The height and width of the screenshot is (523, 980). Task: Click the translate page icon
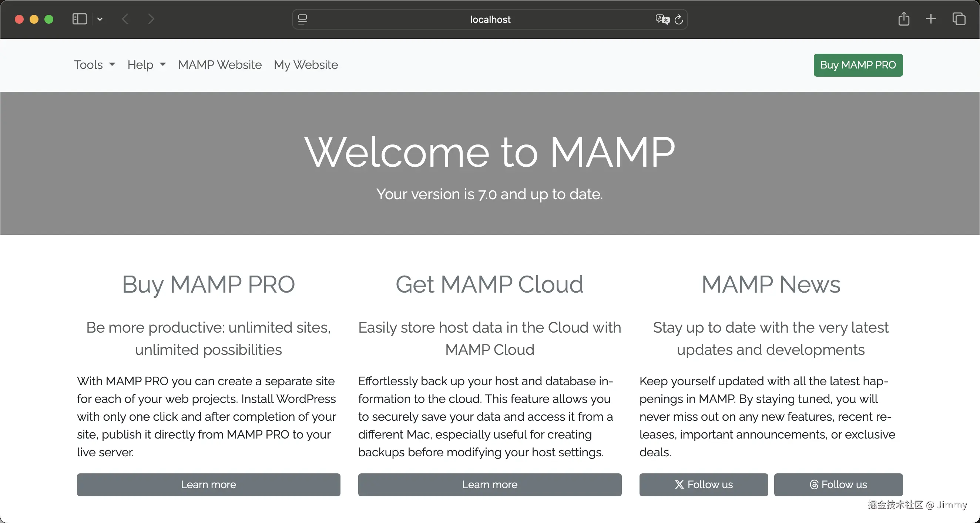click(x=662, y=19)
